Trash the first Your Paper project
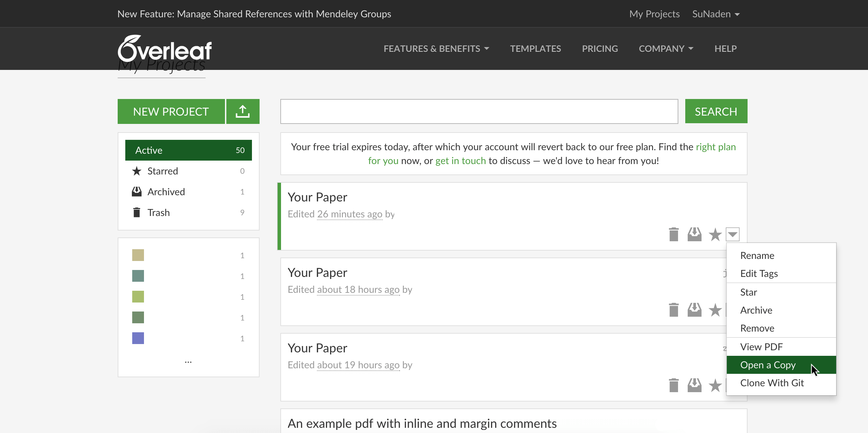The height and width of the screenshot is (433, 868). (x=673, y=234)
